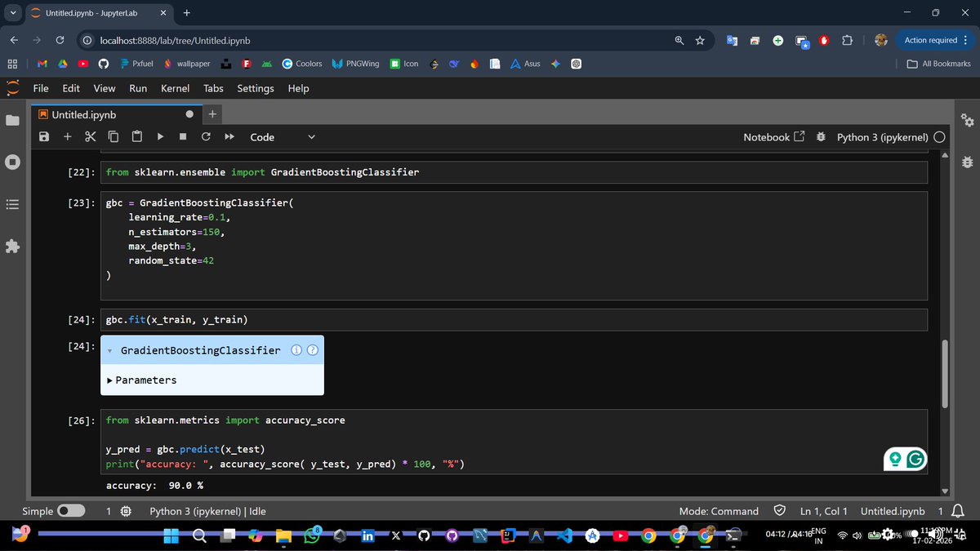Open the Windows Start menu in taskbar
The width and height of the screenshot is (980, 551).
pyautogui.click(x=171, y=535)
